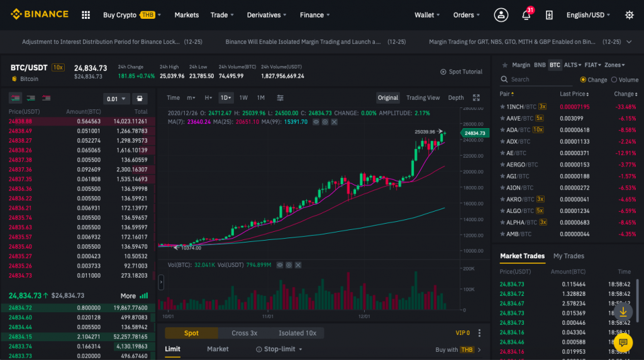This screenshot has height=360, width=644.
Task: Switch to My Trades tab
Action: [x=569, y=256]
